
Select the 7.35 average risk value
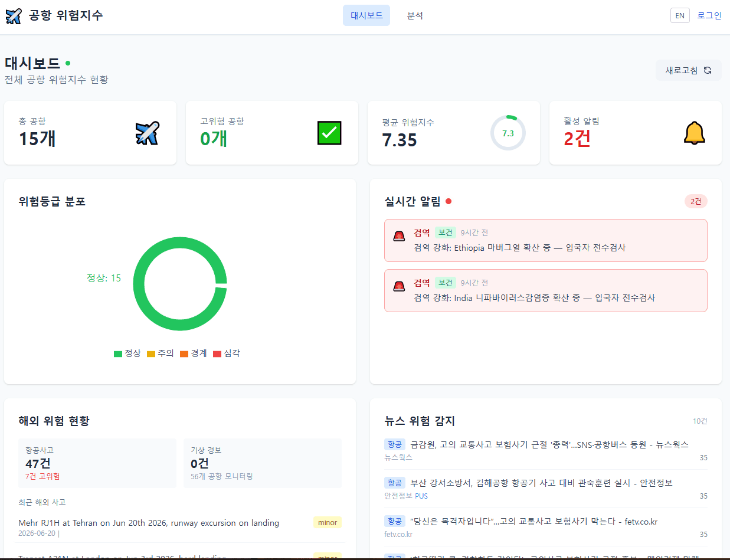(x=400, y=140)
